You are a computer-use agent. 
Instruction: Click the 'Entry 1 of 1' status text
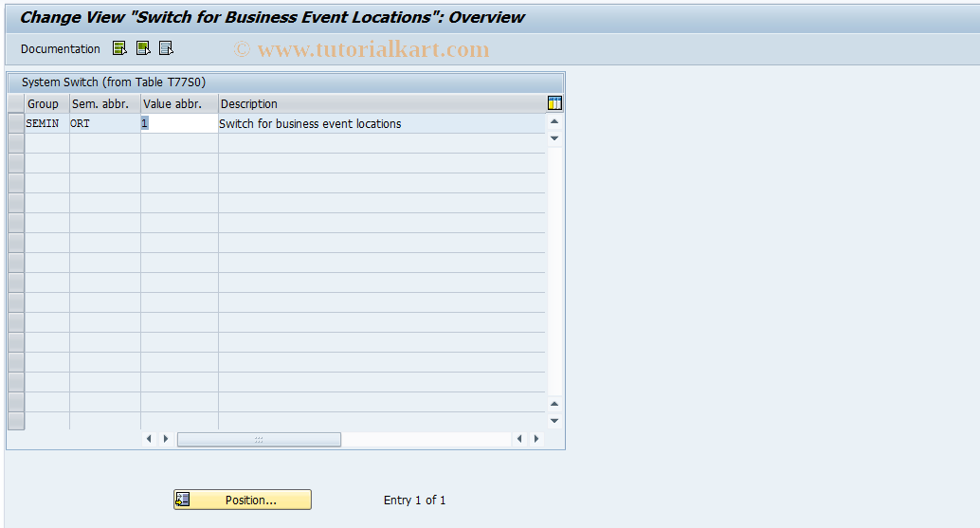414,500
